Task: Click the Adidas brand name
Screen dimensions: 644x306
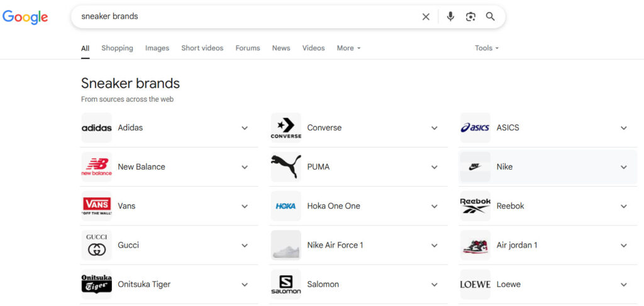Action: (130, 128)
